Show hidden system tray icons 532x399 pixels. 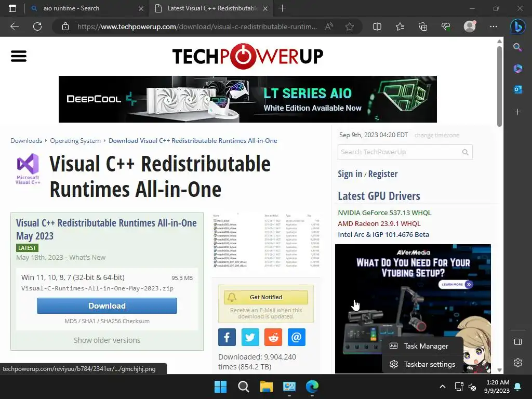coord(443,387)
